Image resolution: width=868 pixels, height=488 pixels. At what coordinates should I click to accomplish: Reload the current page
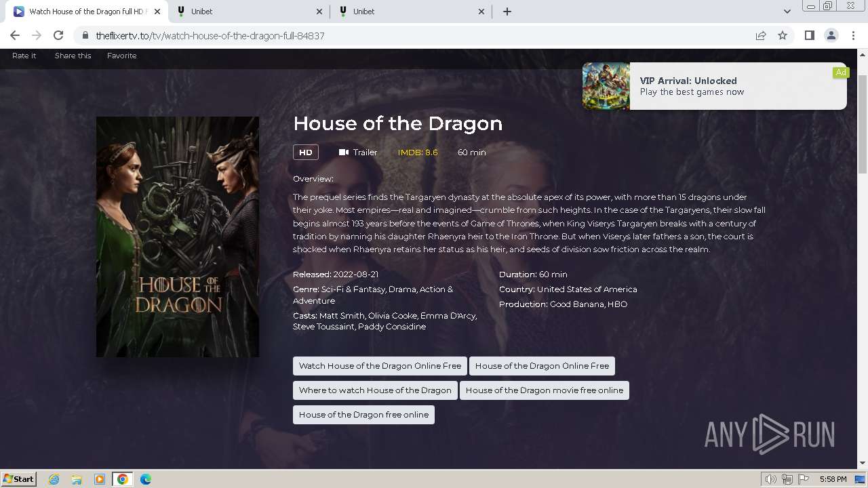[58, 35]
